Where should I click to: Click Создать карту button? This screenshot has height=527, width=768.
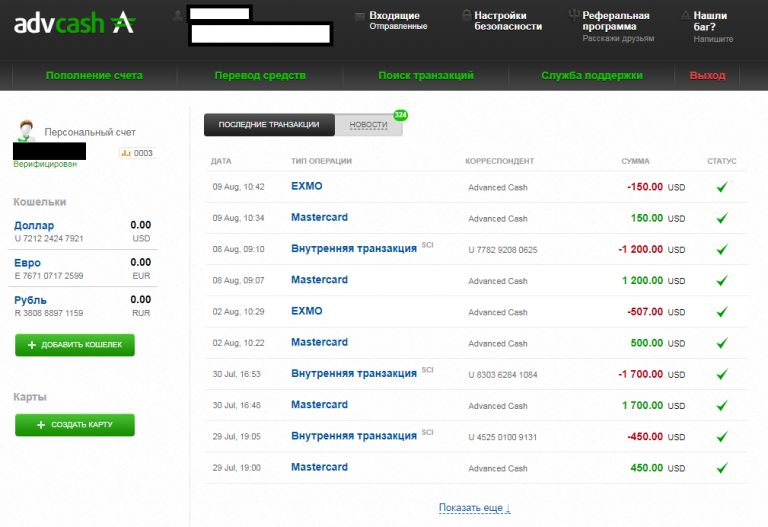click(x=75, y=425)
